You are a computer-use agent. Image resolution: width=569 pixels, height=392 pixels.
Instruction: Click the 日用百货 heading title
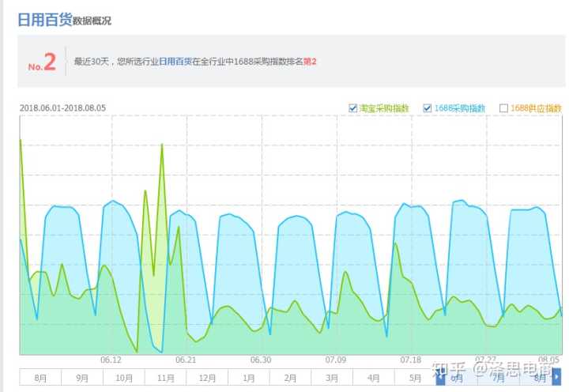44,20
